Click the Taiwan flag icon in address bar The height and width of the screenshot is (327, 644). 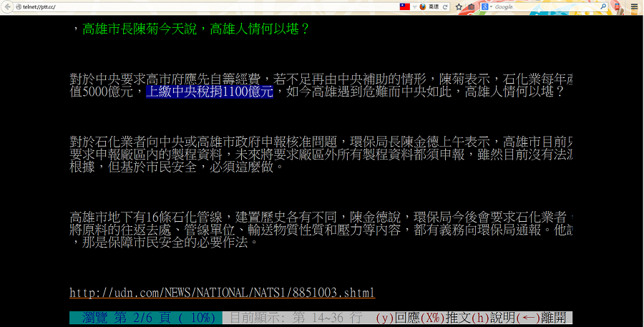point(404,6)
